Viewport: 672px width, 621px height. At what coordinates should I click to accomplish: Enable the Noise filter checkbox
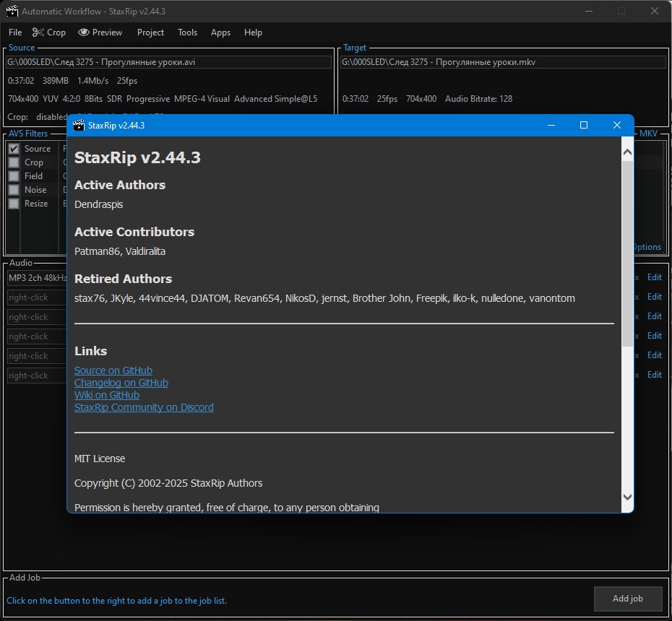pos(14,190)
